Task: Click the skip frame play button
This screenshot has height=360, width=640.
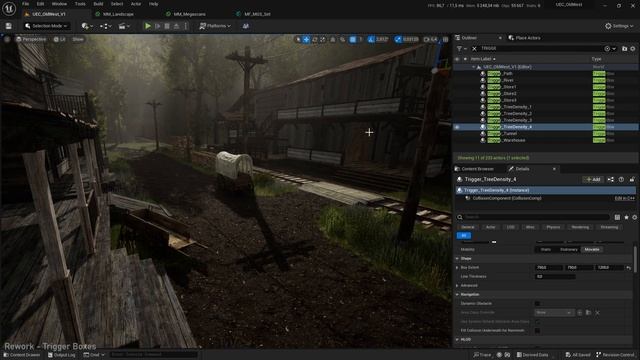Action: point(158,26)
